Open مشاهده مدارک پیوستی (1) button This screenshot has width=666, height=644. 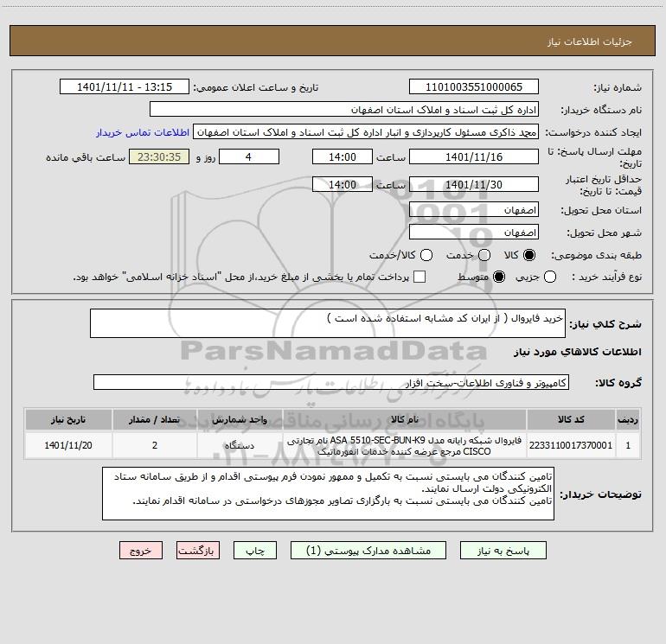point(368,551)
